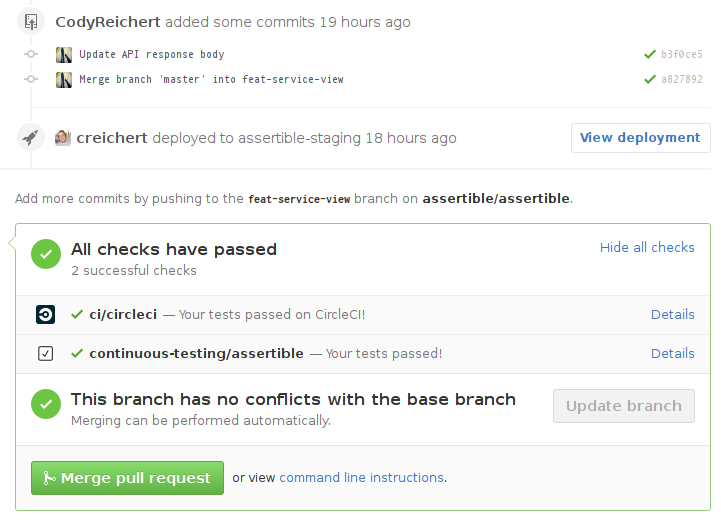The width and height of the screenshot is (721, 520).
Task: Click green check next to commit a827892
Action: [x=651, y=79]
